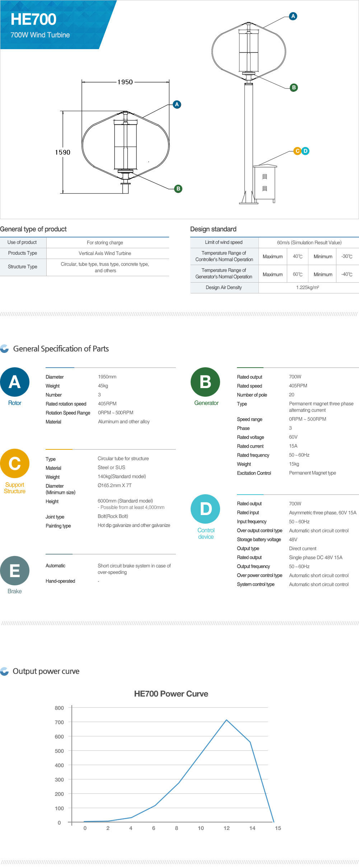359x868 pixels.
Task: Click icon beside General Specification of Parts
Action: pyautogui.click(x=5, y=349)
